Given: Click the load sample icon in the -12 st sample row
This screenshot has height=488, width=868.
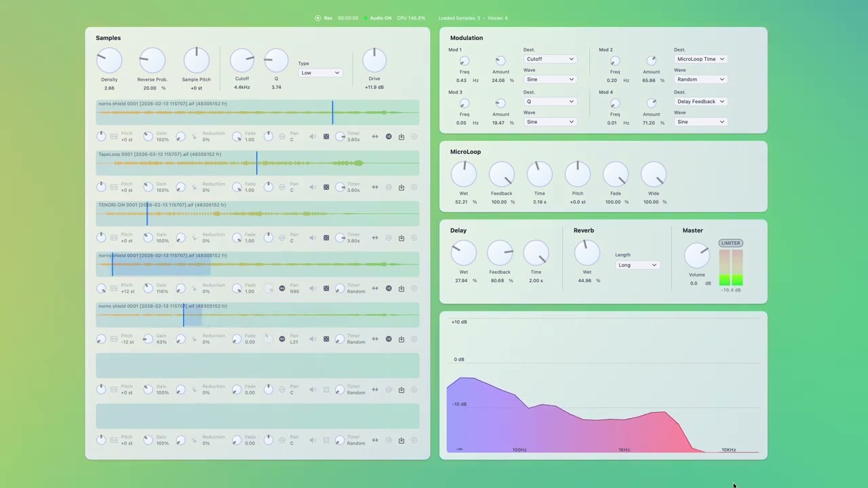Looking at the screenshot, I should [x=401, y=339].
